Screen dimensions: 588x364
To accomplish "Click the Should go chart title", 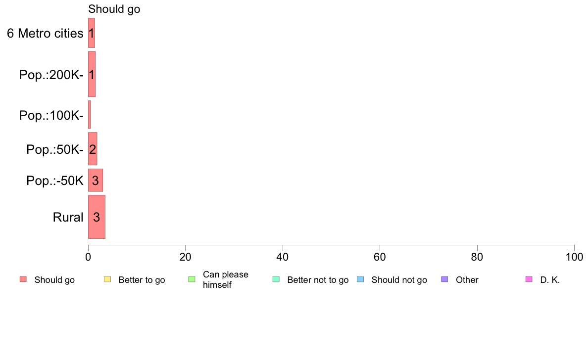I will (x=114, y=9).
